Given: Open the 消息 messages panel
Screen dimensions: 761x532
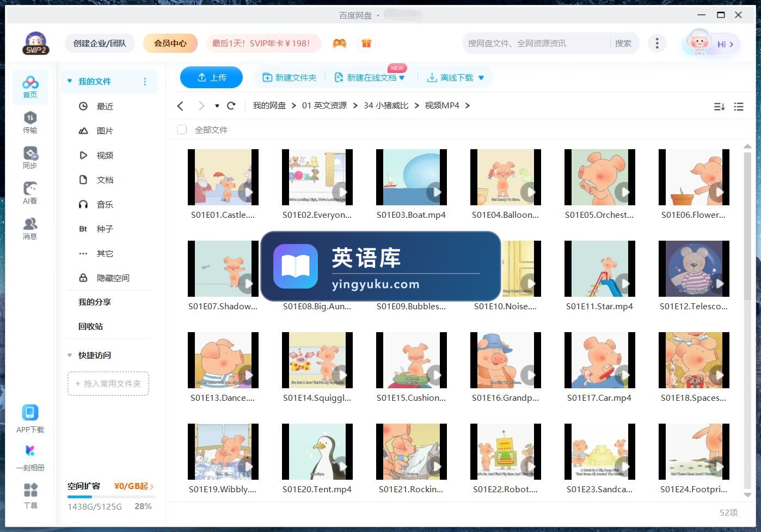Looking at the screenshot, I should 30,228.
